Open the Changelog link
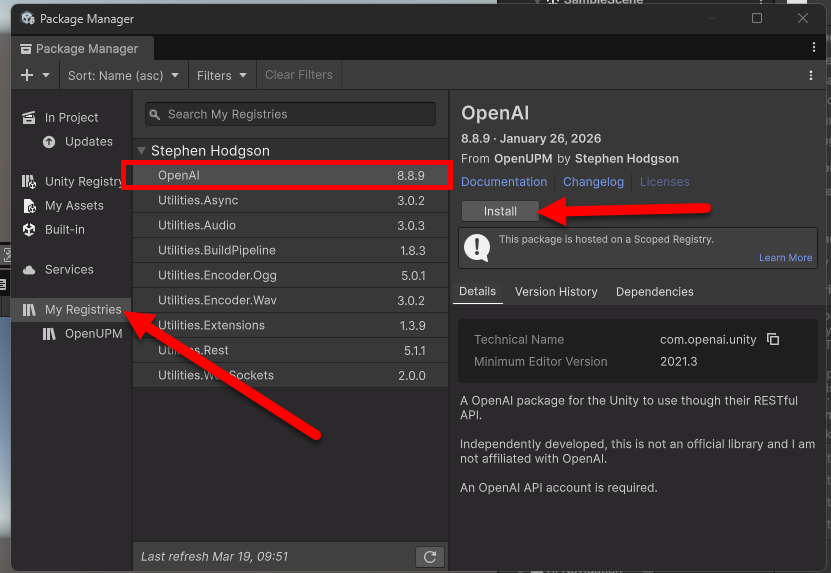831x573 pixels. pyautogui.click(x=593, y=182)
